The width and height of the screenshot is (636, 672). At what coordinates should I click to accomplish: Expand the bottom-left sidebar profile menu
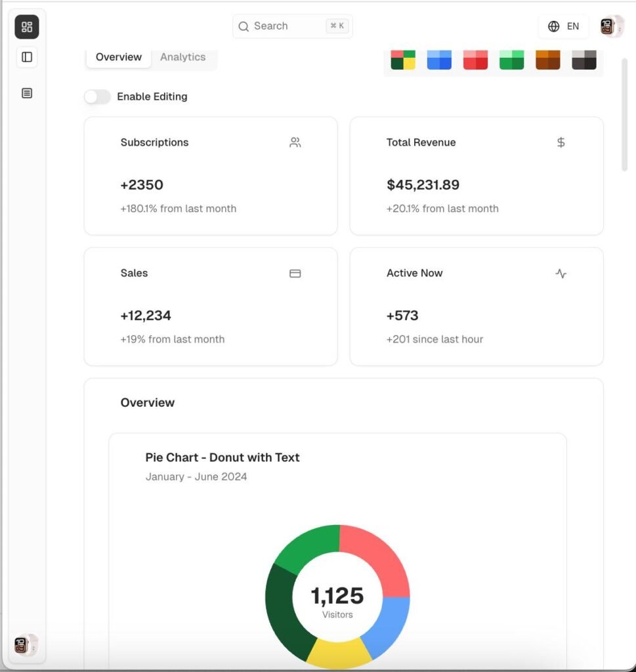click(26, 645)
